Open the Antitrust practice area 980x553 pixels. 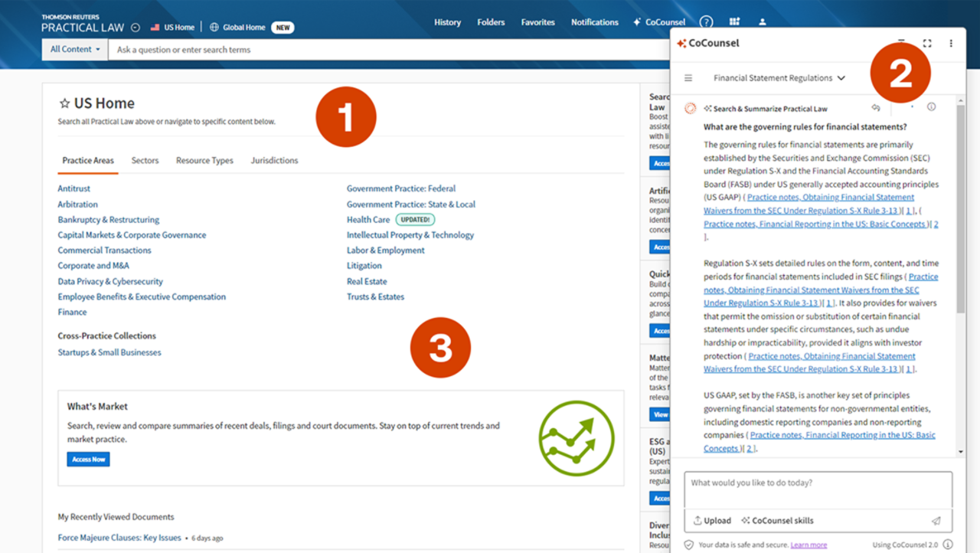tap(74, 188)
